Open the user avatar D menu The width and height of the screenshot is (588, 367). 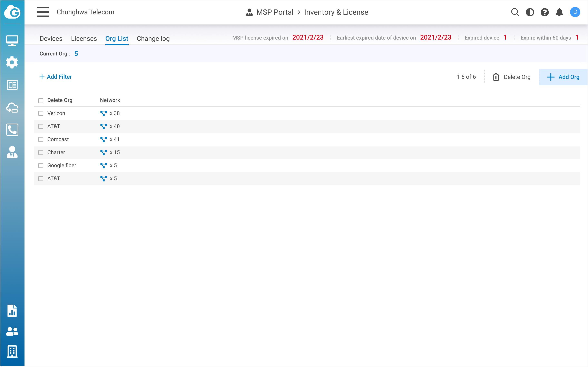[x=575, y=12]
